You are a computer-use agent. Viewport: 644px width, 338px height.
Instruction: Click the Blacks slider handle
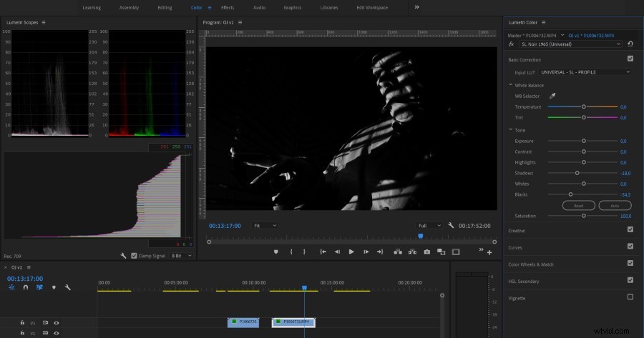pos(570,194)
